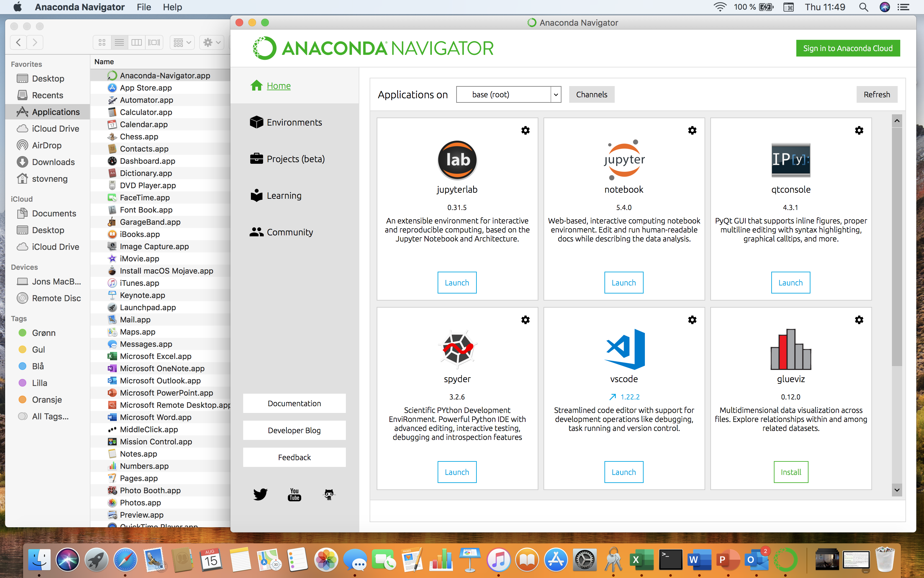Launch jupyterlab
The width and height of the screenshot is (924, 578).
[457, 283]
